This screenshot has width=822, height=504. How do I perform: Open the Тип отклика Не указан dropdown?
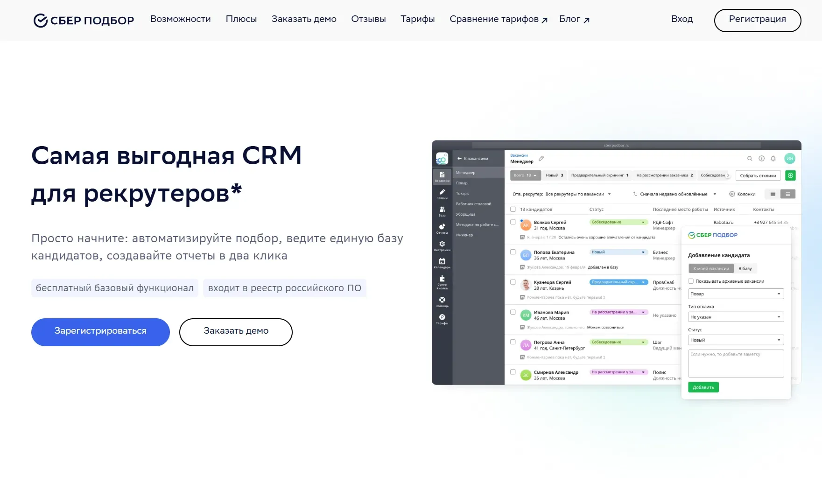[x=736, y=317]
